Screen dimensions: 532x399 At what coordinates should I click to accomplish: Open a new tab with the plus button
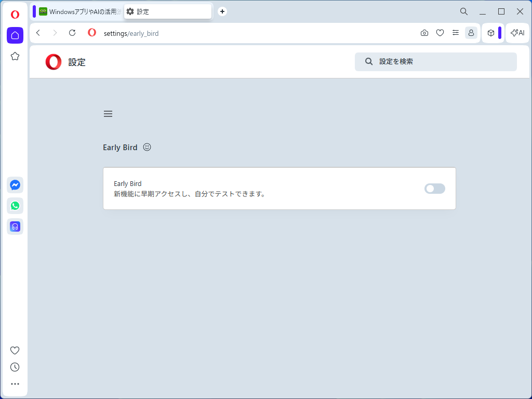tap(222, 11)
